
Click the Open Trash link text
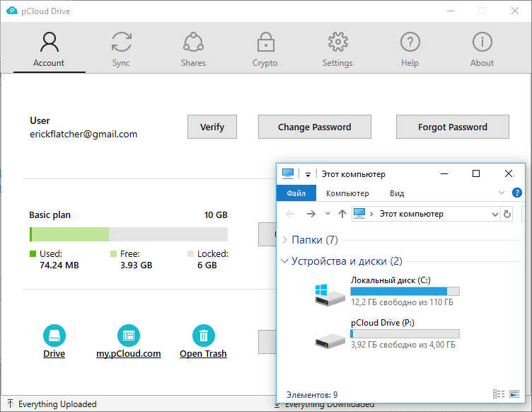203,354
